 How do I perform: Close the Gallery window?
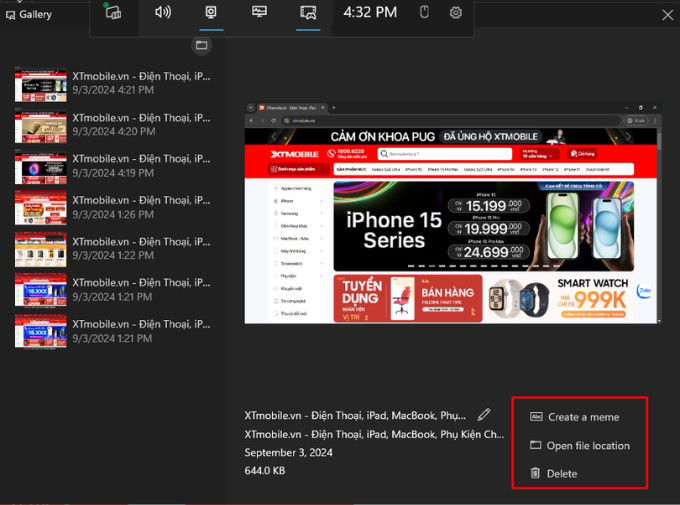pyautogui.click(x=667, y=15)
